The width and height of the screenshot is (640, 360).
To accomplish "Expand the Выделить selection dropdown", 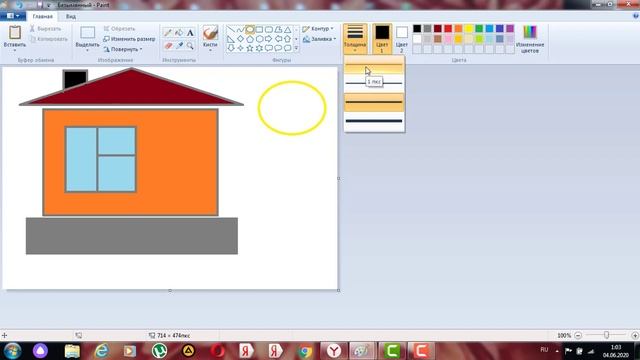I will point(87,50).
